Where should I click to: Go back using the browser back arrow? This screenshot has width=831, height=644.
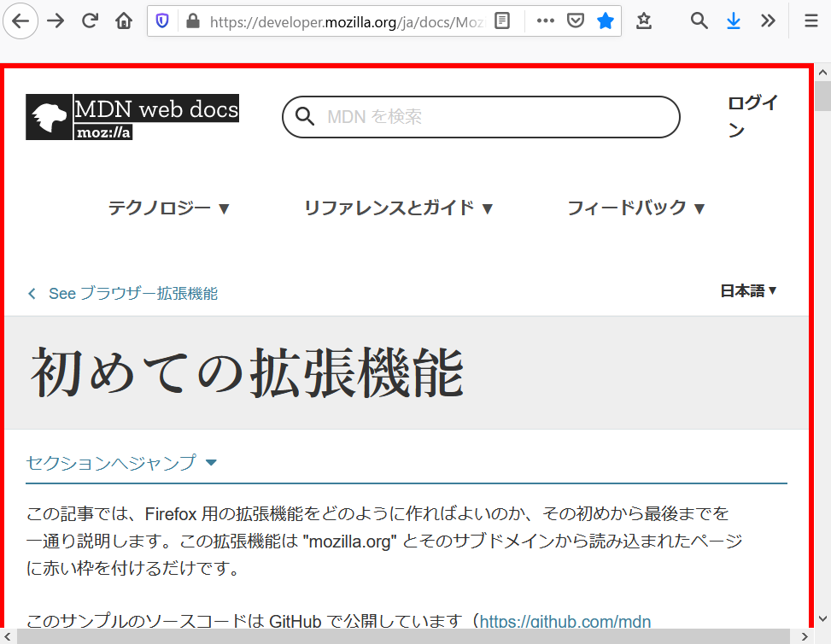[x=20, y=21]
